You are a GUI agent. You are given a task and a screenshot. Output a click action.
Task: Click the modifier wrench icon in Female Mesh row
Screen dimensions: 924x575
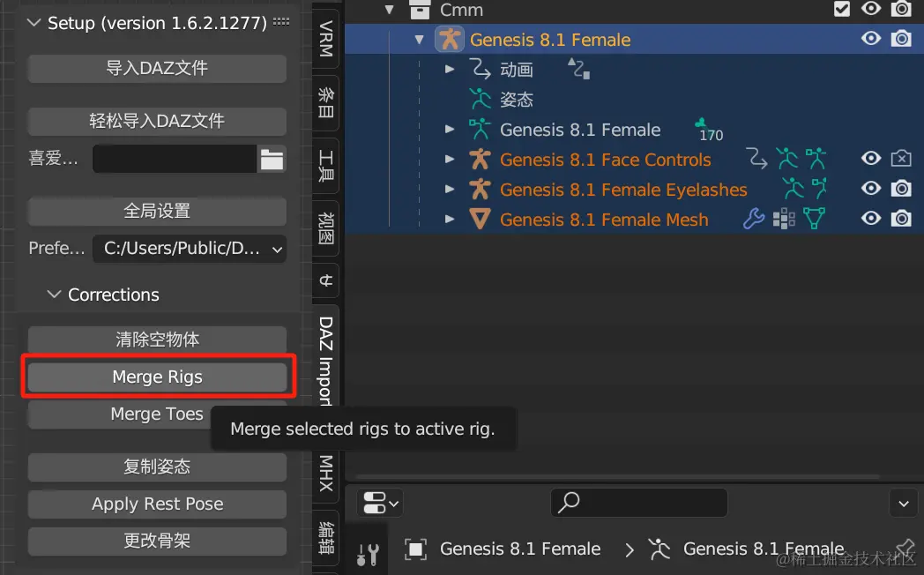coord(754,219)
